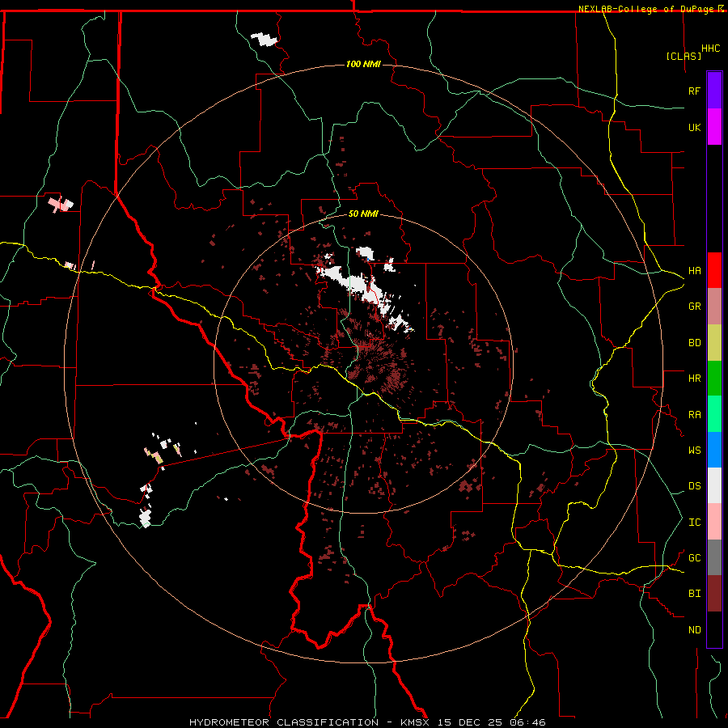Click the HA legend label
The image size is (728, 728).
pos(694,271)
